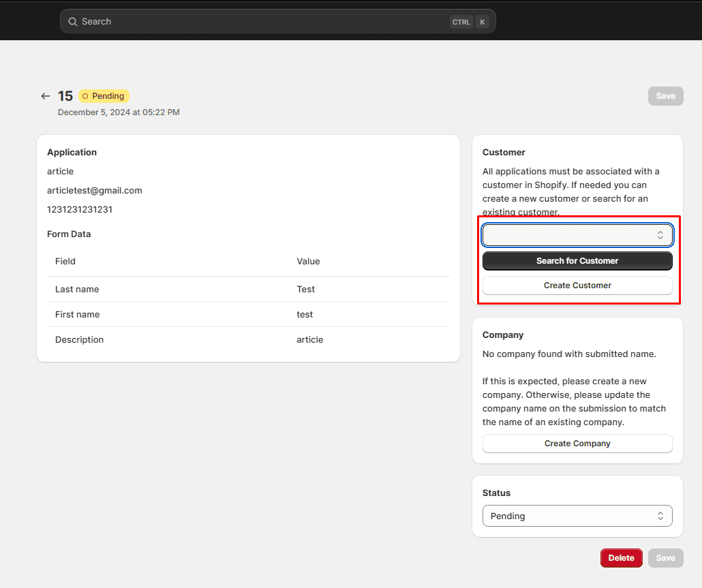
Task: Click Create Company button
Action: click(x=577, y=444)
